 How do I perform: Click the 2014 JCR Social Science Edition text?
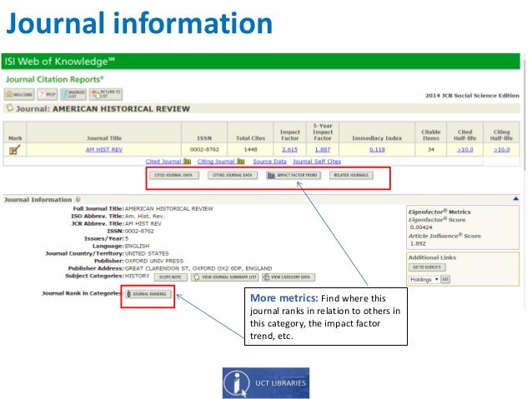tap(472, 96)
